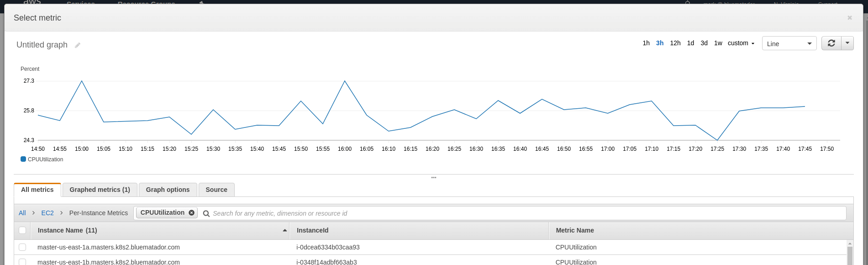Screen dimensions: 868x265
Task: Open the Line graph type dropdown
Action: (x=789, y=43)
